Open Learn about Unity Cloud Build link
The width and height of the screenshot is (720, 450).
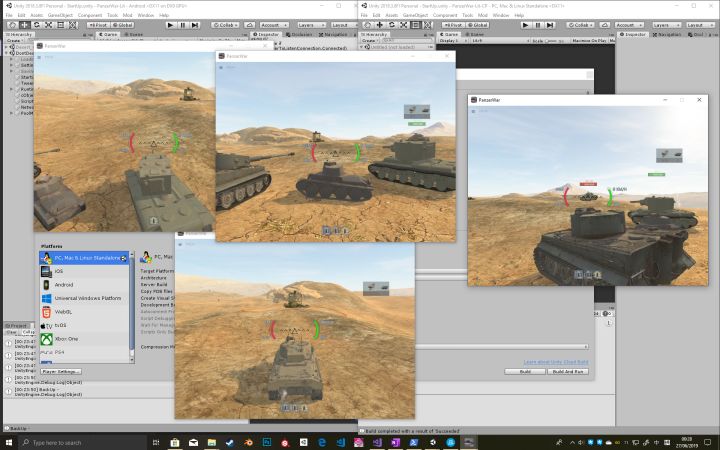tap(556, 362)
